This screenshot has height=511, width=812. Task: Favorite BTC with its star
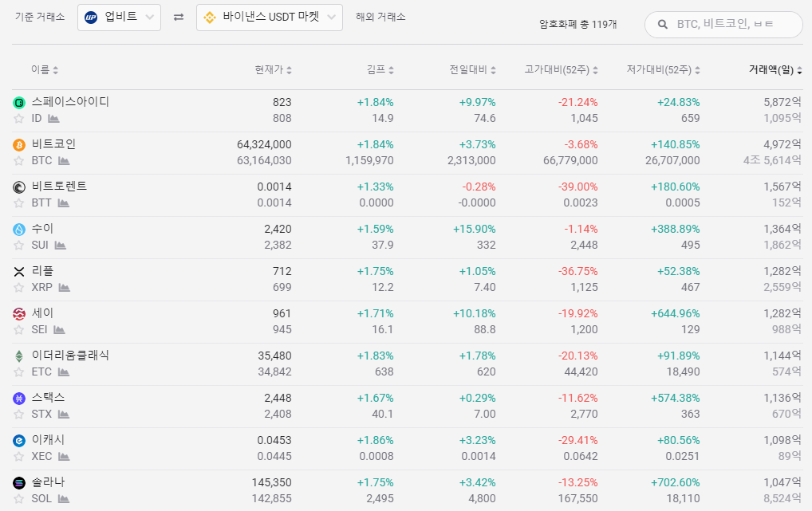coord(18,161)
